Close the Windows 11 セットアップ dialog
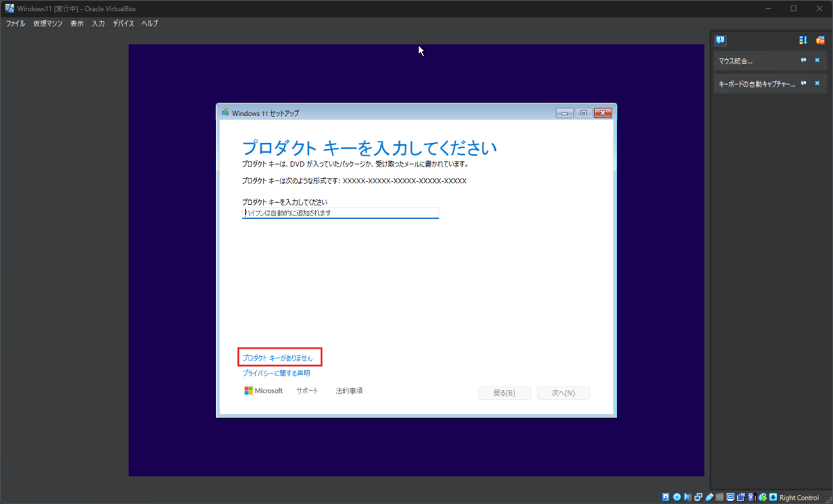833x504 pixels. [x=603, y=113]
